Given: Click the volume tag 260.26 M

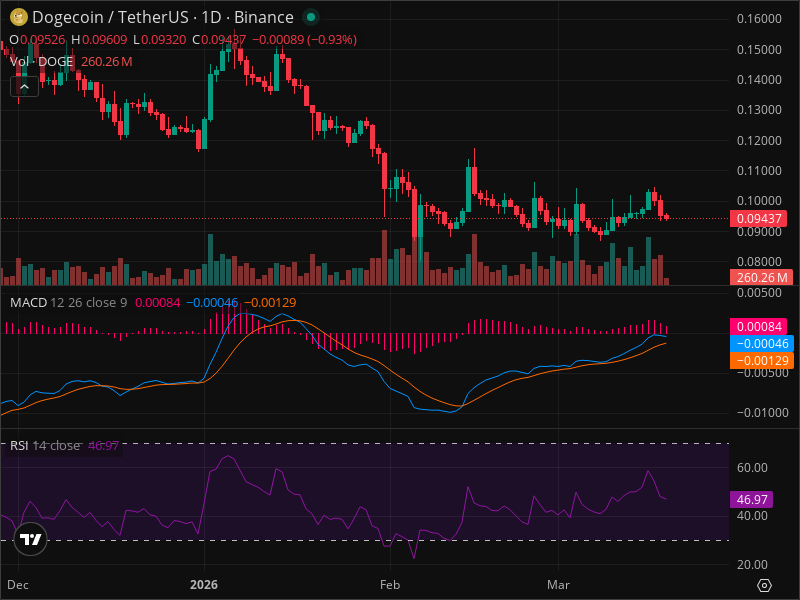Looking at the screenshot, I should (762, 278).
